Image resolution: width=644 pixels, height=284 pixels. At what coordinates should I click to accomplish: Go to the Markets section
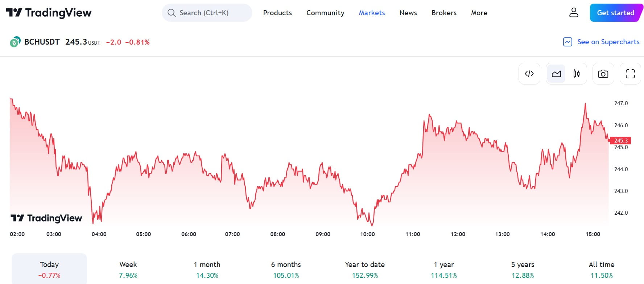[372, 13]
